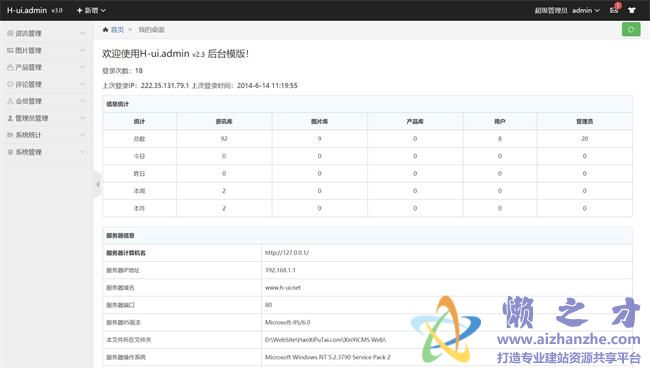
Task: Click server IP value 192.168.1.1
Action: pos(280,270)
